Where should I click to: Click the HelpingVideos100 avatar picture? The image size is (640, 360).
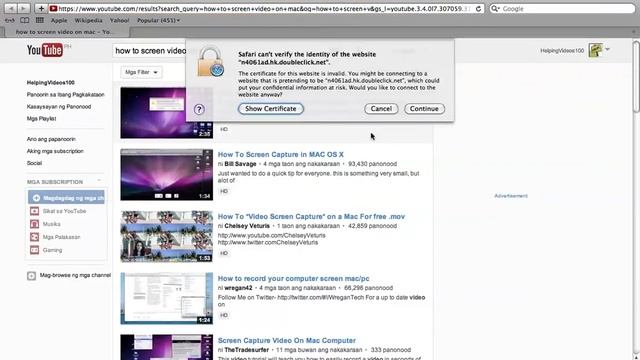pyautogui.click(x=595, y=50)
